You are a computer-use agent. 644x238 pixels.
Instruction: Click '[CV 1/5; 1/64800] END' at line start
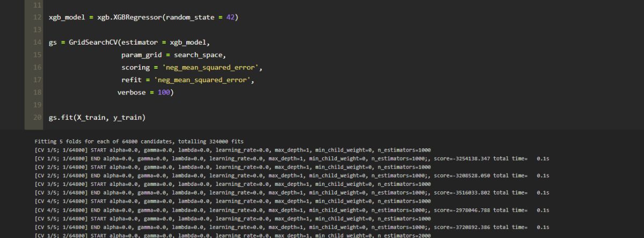[x=67, y=158]
